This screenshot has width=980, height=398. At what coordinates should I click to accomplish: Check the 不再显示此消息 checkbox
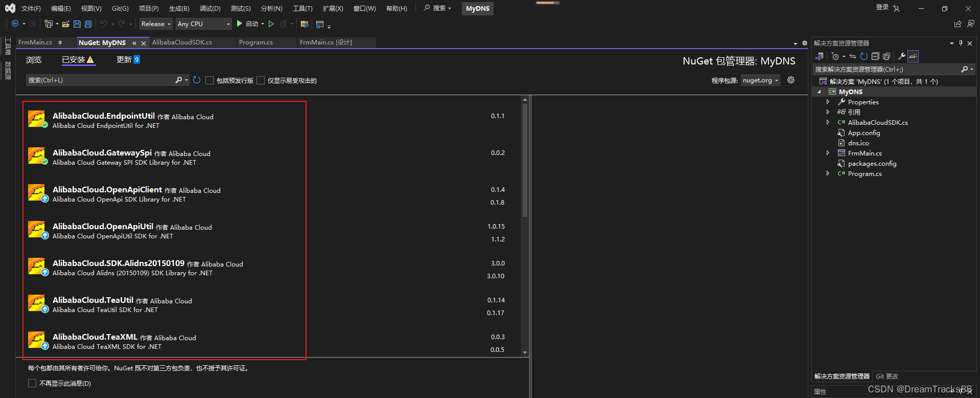(32, 383)
